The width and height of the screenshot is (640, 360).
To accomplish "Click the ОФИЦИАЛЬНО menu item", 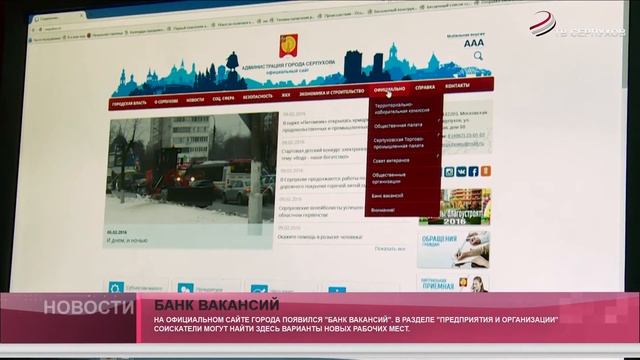I will coord(389,89).
